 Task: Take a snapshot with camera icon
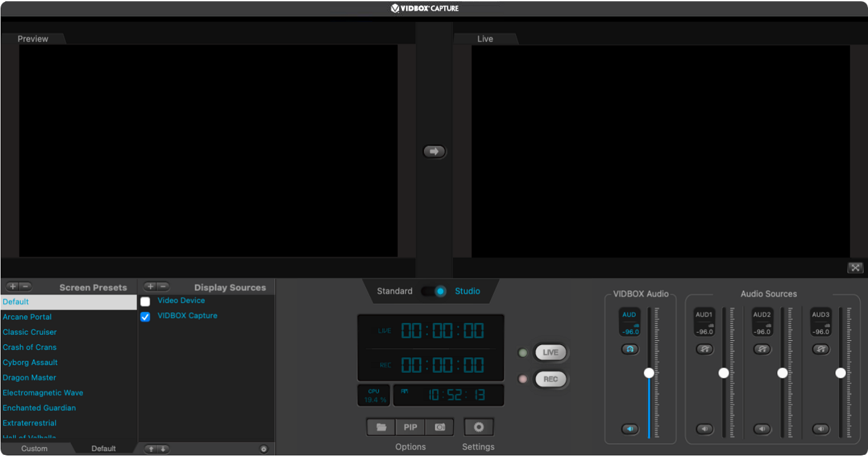[x=440, y=427]
